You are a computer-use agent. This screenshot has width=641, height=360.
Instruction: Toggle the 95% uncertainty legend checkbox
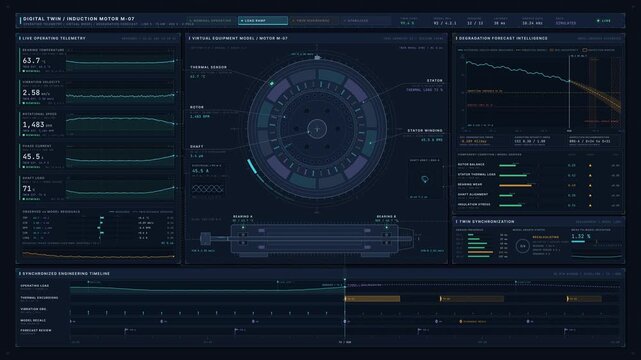(551, 50)
